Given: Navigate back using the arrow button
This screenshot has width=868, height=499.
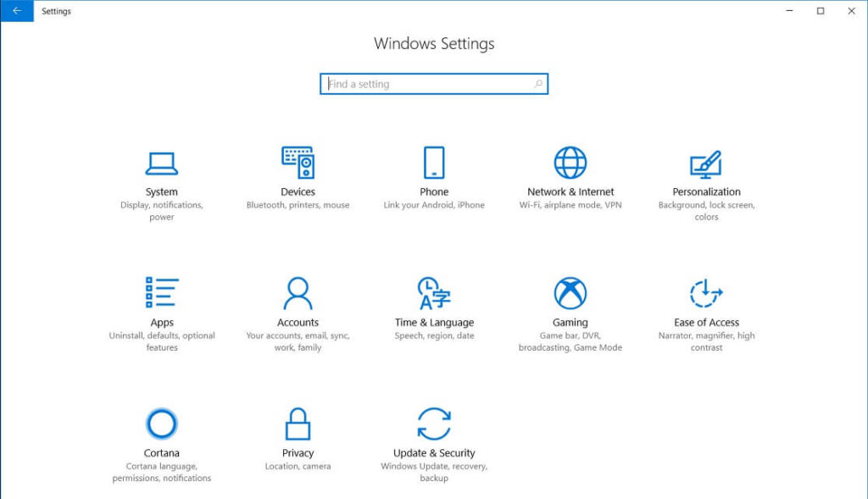Looking at the screenshot, I should click(x=17, y=11).
